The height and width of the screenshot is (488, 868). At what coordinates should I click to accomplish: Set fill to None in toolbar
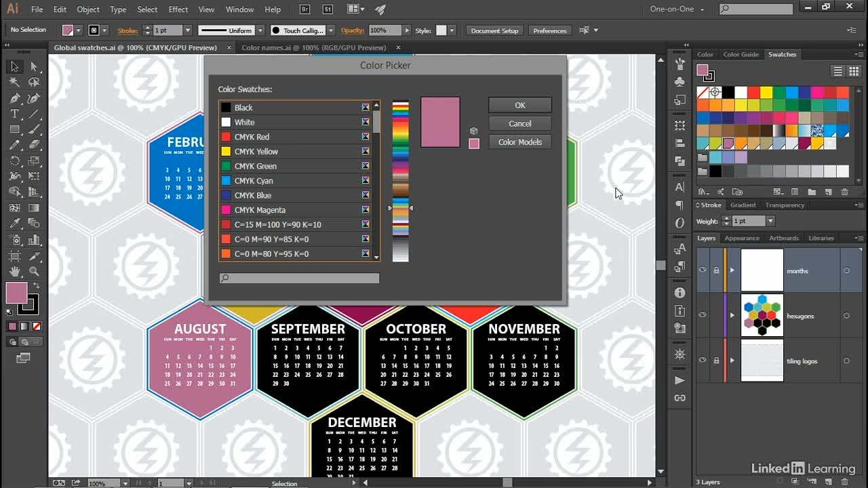(x=37, y=327)
